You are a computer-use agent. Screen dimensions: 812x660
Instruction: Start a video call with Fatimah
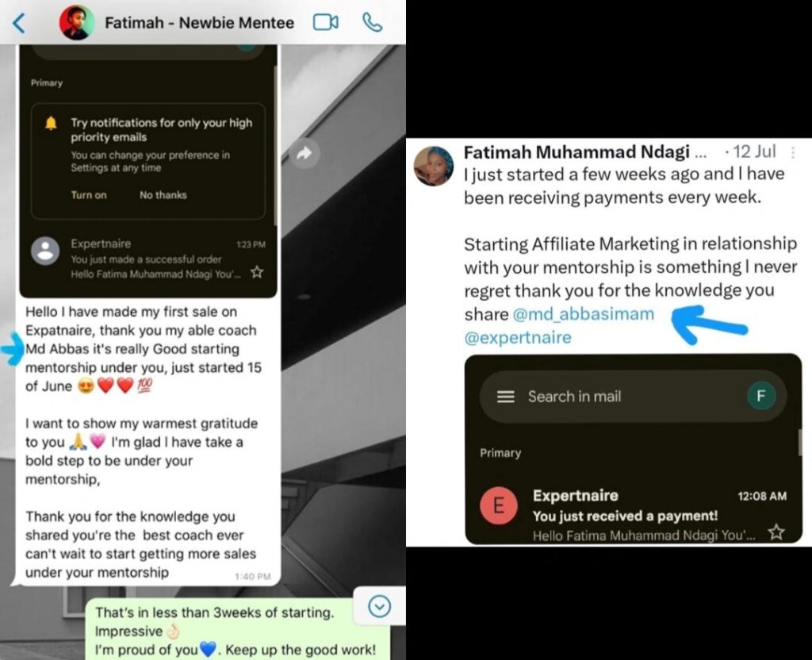pyautogui.click(x=326, y=23)
